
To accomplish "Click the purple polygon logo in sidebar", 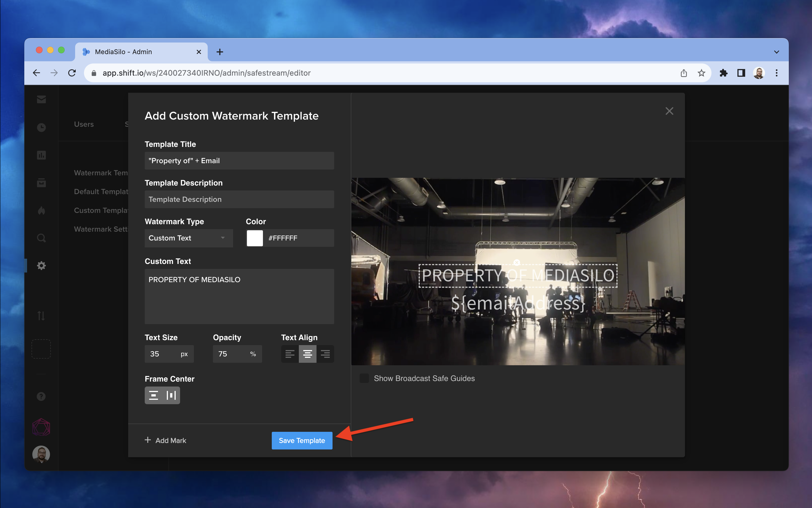I will pos(41,427).
